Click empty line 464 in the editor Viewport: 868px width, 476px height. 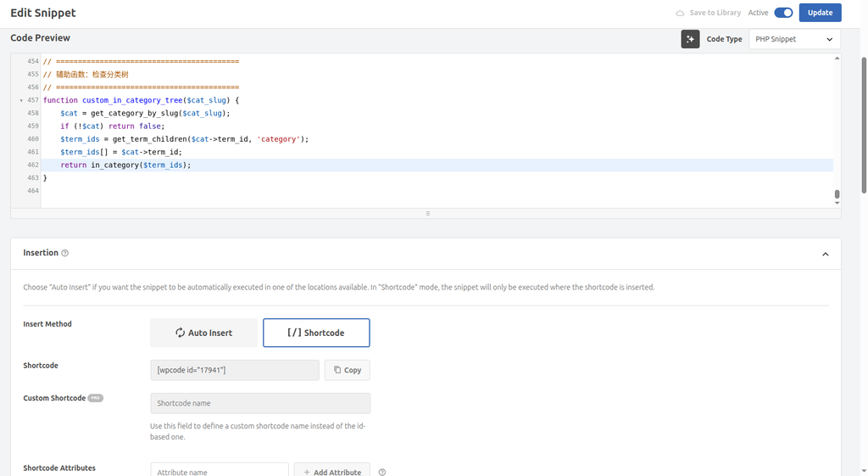(437, 191)
